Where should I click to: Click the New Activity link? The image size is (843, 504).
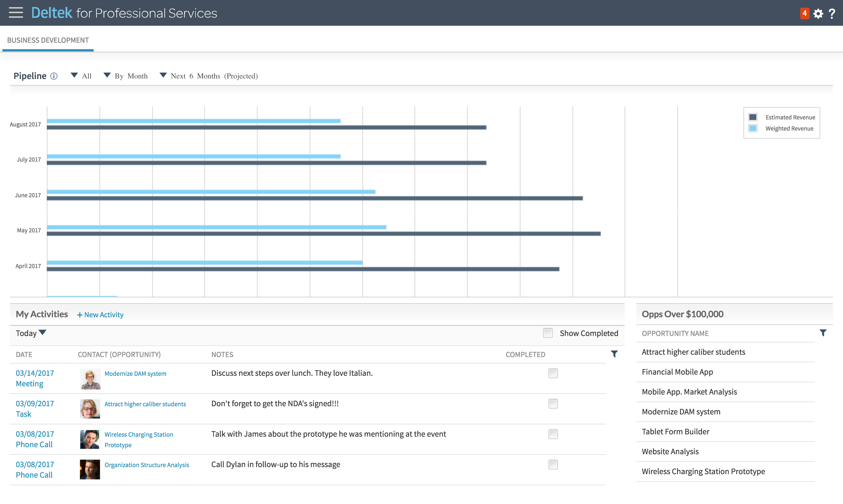coord(100,315)
